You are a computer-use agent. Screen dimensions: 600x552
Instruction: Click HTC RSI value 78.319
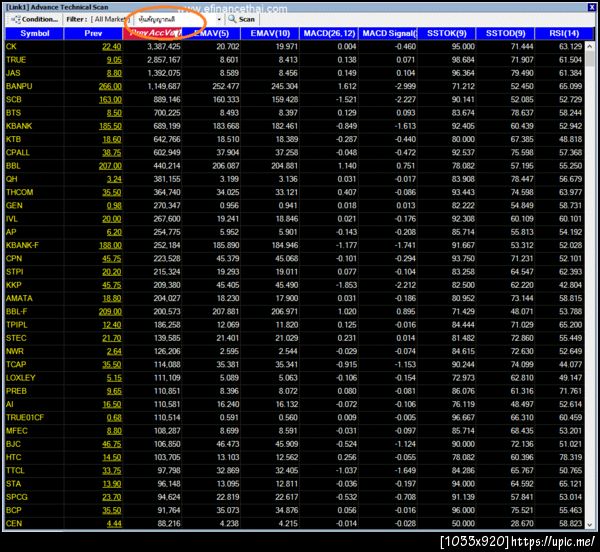570,458
